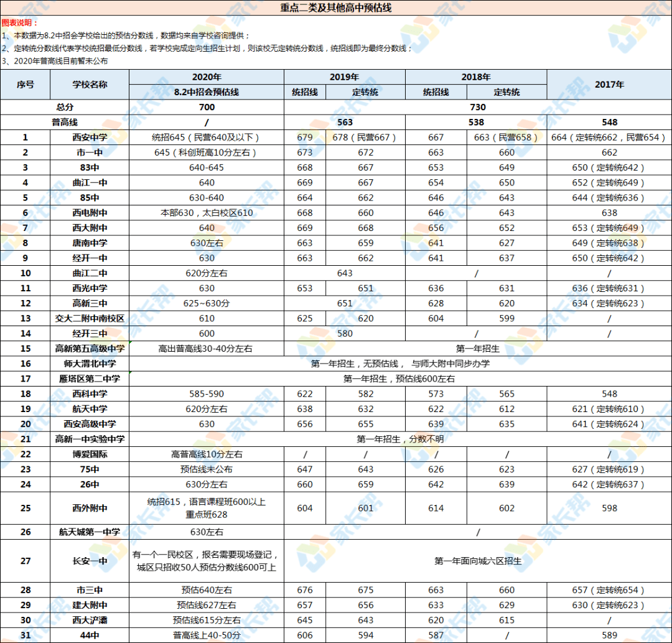Image resolution: width=672 pixels, height=643 pixels.
Task: Click the 2019年 column header
Action: (344, 76)
